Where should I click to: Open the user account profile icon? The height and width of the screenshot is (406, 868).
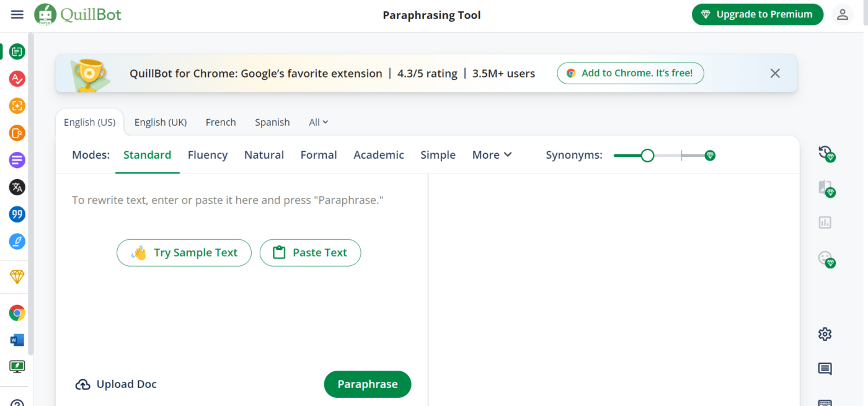pyautogui.click(x=842, y=14)
